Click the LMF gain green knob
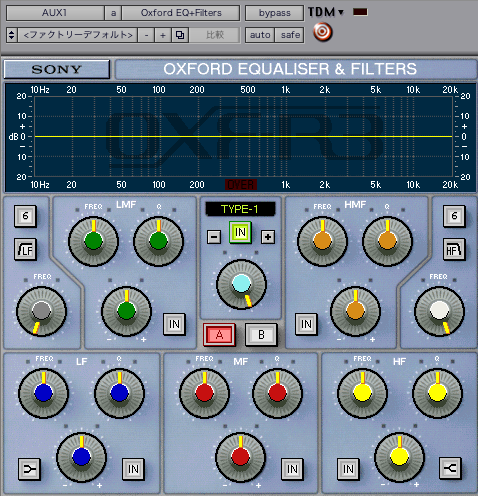 pyautogui.click(x=126, y=311)
